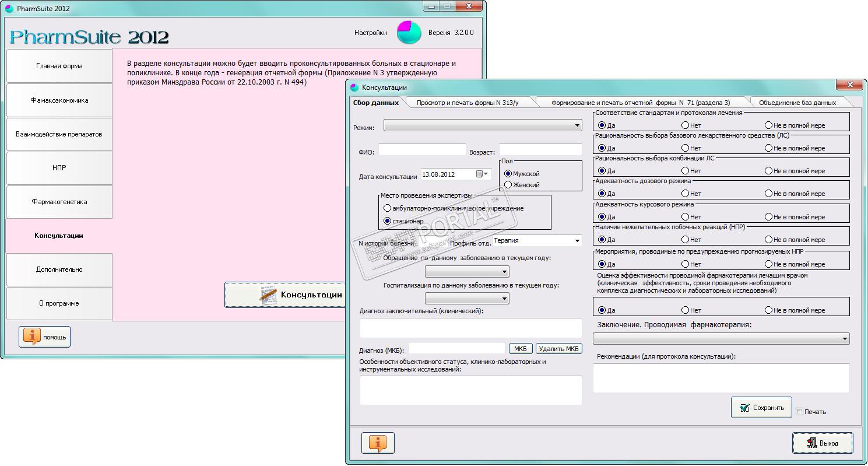Open the calendar on the Дата консультации field

[x=483, y=174]
